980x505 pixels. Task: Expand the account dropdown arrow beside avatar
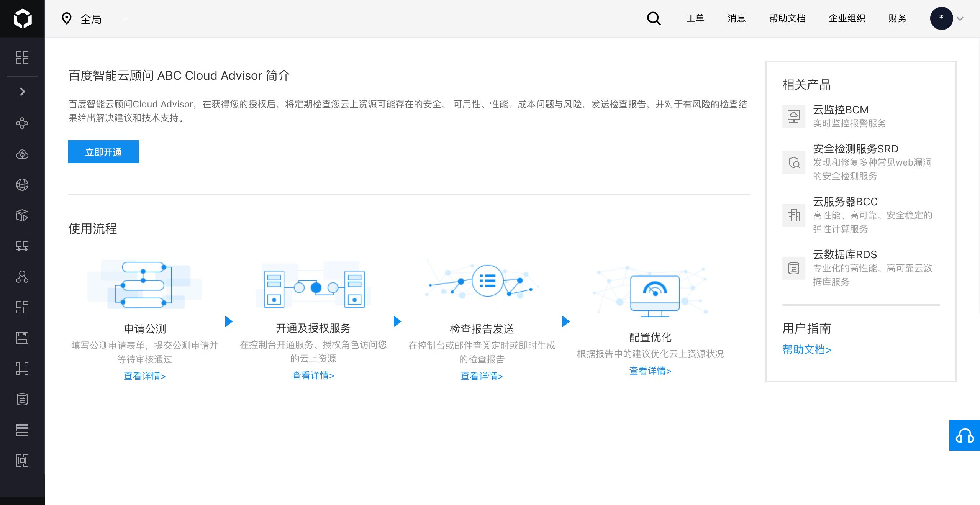pyautogui.click(x=960, y=19)
